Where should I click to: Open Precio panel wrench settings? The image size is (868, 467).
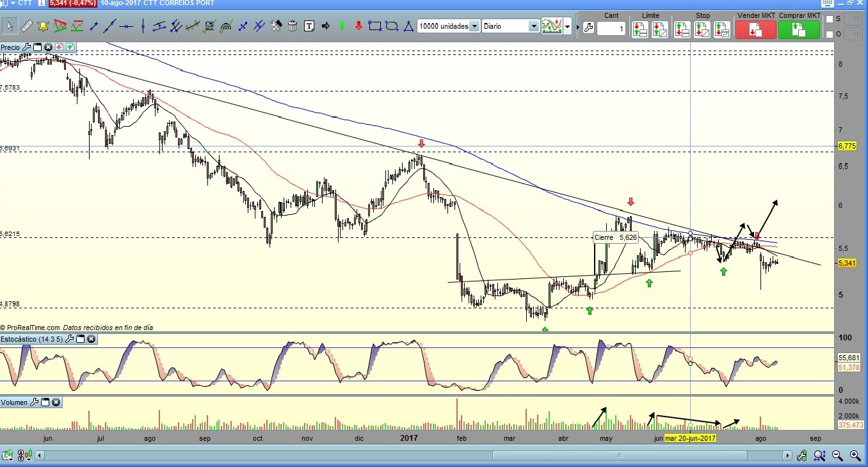26,47
